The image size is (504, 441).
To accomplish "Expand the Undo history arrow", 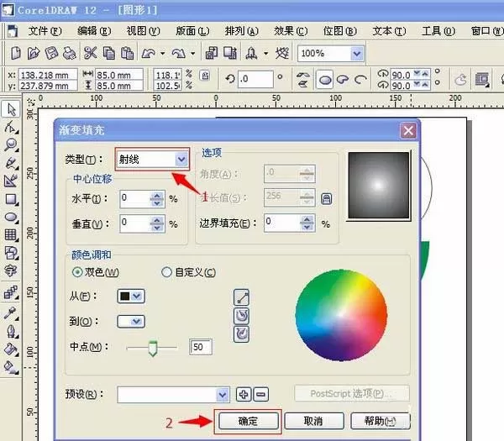I will [x=163, y=54].
